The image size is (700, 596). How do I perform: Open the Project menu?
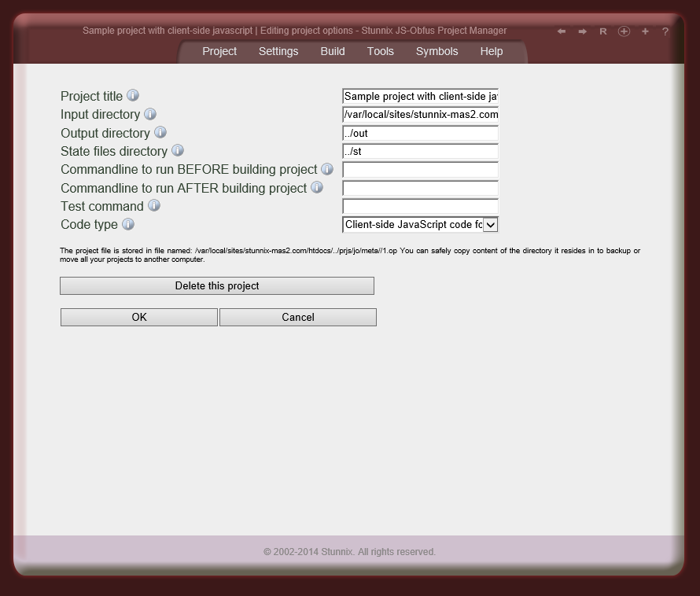point(219,51)
